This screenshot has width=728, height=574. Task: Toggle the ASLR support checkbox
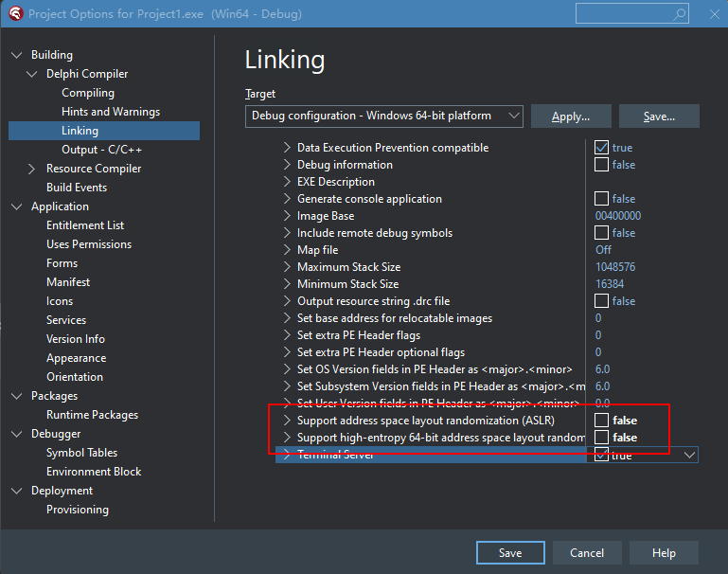pyautogui.click(x=601, y=421)
